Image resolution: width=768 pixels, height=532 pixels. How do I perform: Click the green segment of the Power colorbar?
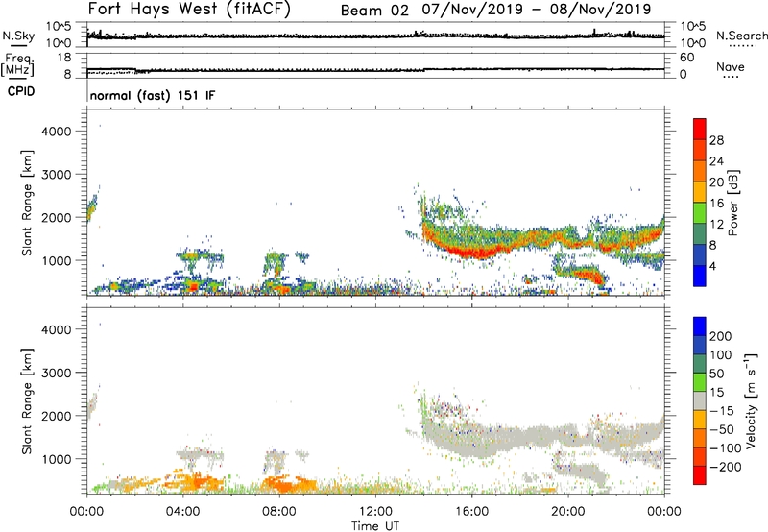[x=700, y=213]
